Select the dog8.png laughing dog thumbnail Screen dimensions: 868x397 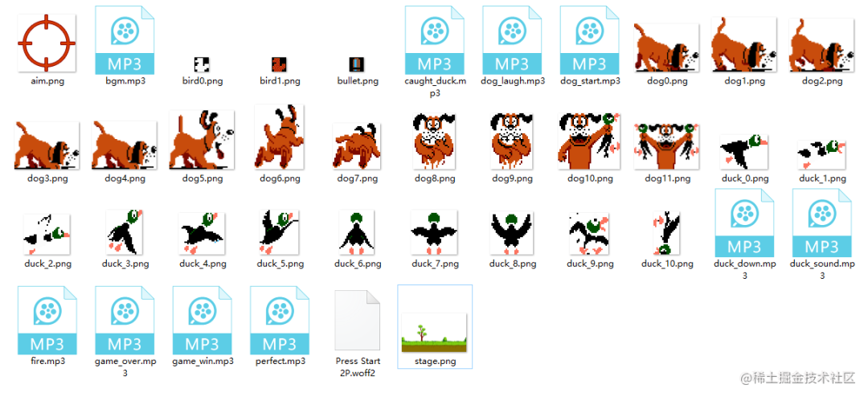tap(435, 141)
